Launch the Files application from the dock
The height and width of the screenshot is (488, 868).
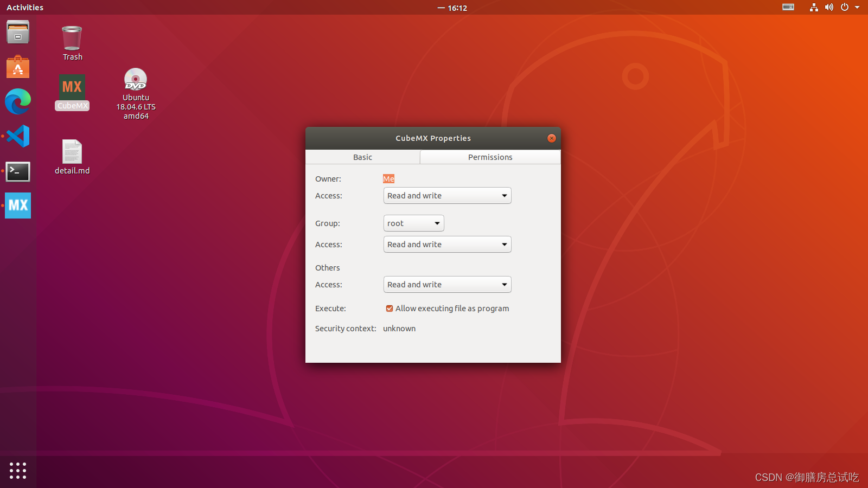(18, 32)
